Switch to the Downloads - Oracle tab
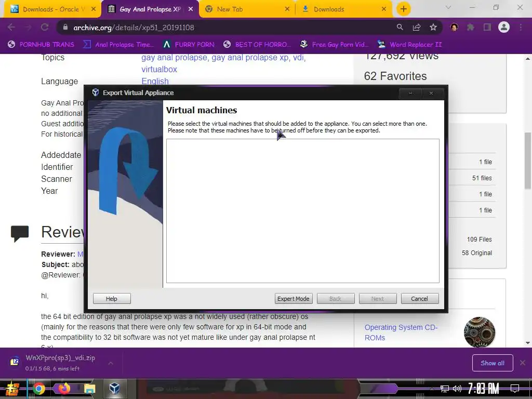 52,9
